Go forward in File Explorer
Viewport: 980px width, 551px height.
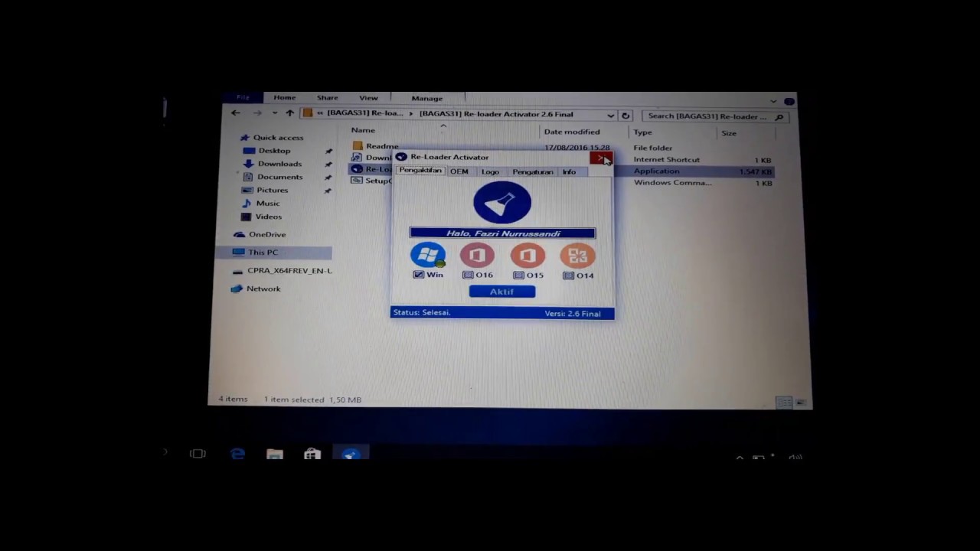[257, 113]
